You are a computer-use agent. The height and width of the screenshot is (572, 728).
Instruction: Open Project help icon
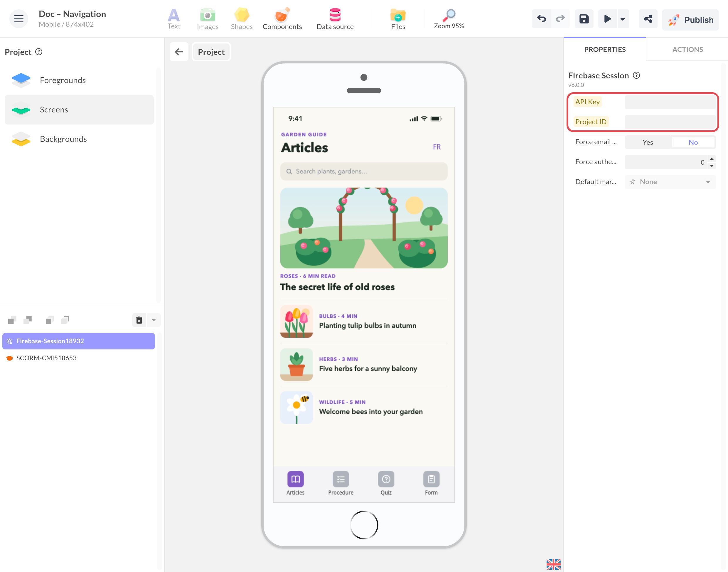coord(39,52)
